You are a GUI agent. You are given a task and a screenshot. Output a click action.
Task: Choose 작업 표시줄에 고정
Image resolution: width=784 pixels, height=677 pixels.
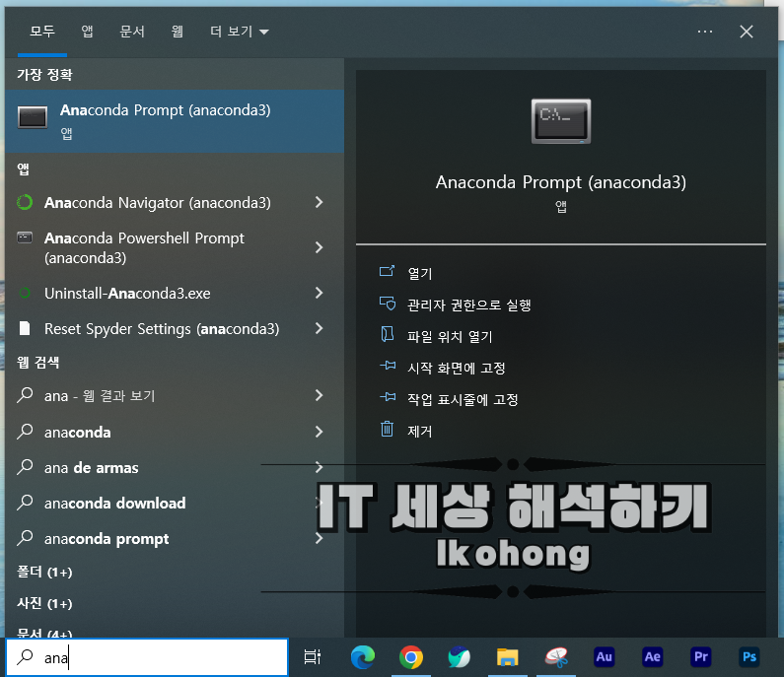pyautogui.click(x=463, y=399)
